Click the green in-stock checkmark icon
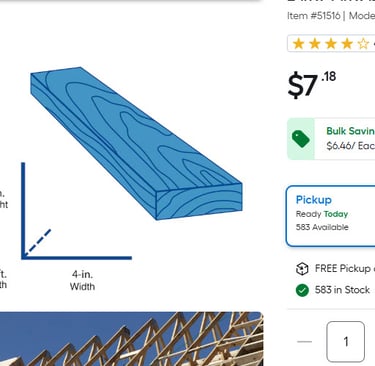375x366 pixels. [x=302, y=290]
